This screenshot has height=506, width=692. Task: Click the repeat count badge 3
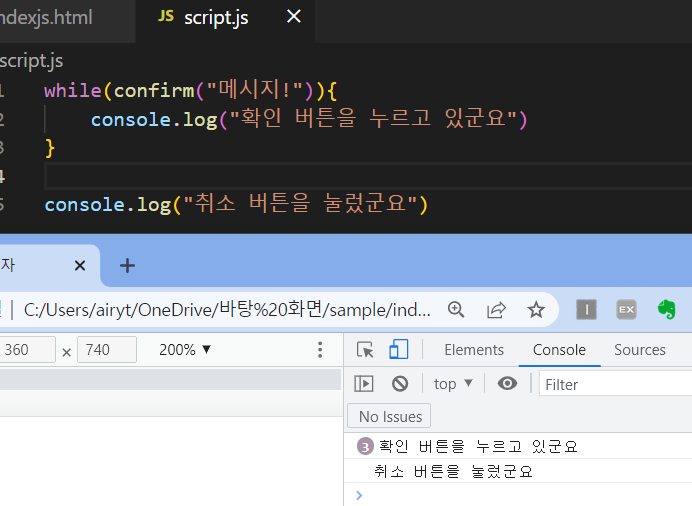coord(365,447)
